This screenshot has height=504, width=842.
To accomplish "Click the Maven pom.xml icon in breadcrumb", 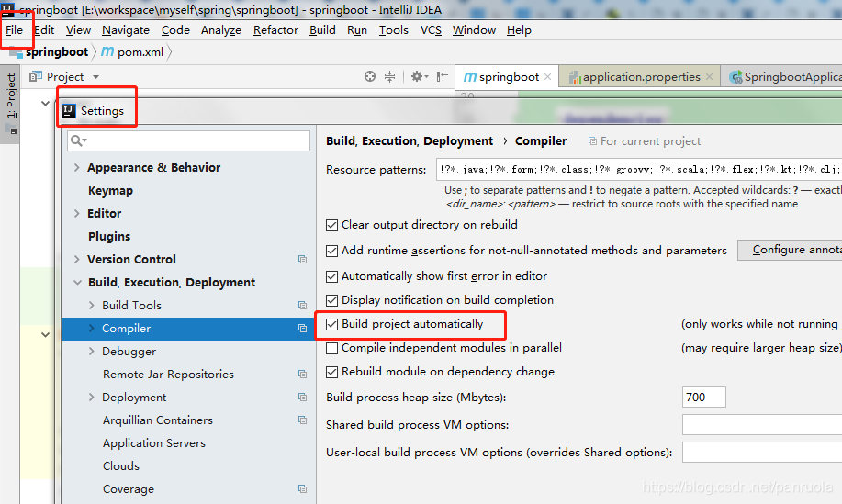I will tap(107, 52).
